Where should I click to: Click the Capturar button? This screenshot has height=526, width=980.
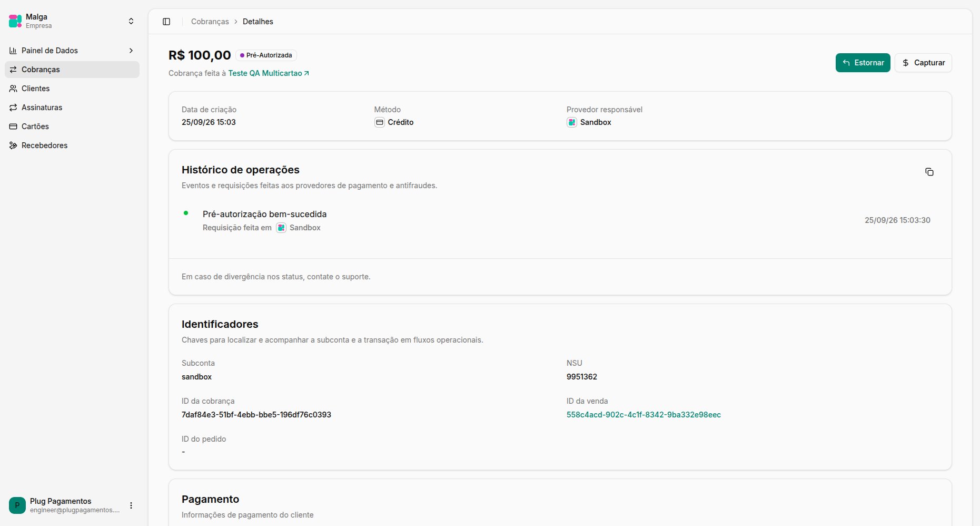tap(923, 63)
